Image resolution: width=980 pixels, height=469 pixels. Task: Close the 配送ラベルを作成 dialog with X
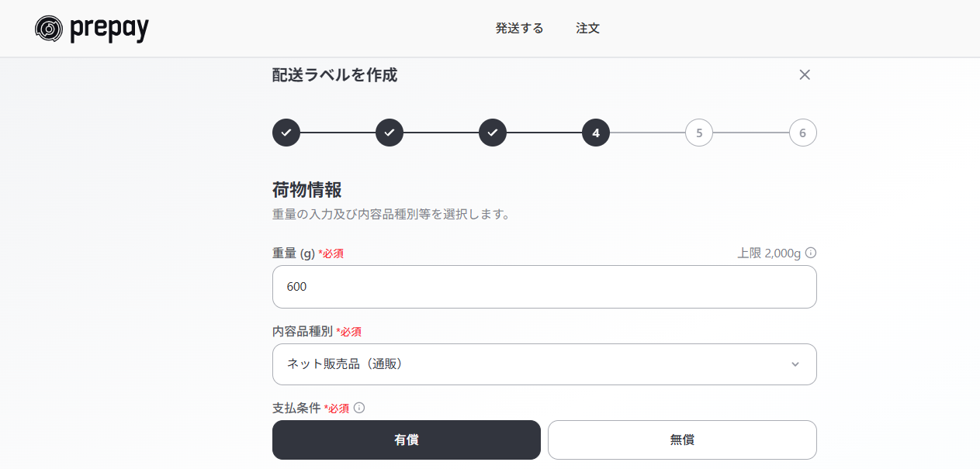tap(805, 74)
